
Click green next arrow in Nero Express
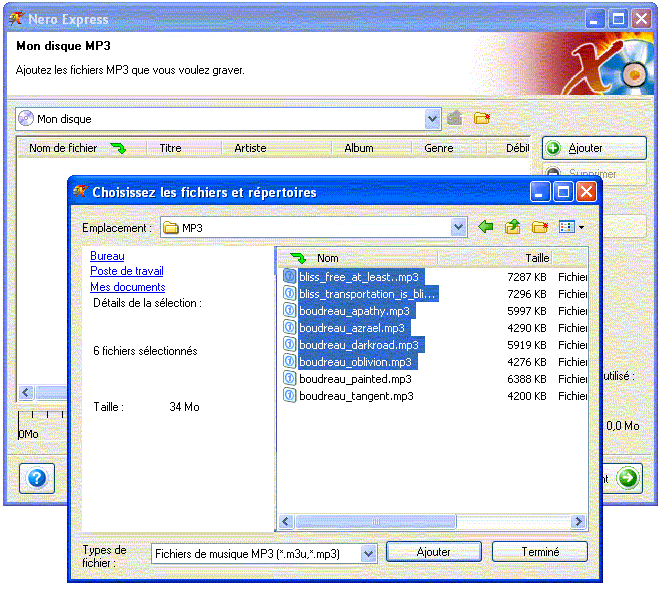point(627,478)
